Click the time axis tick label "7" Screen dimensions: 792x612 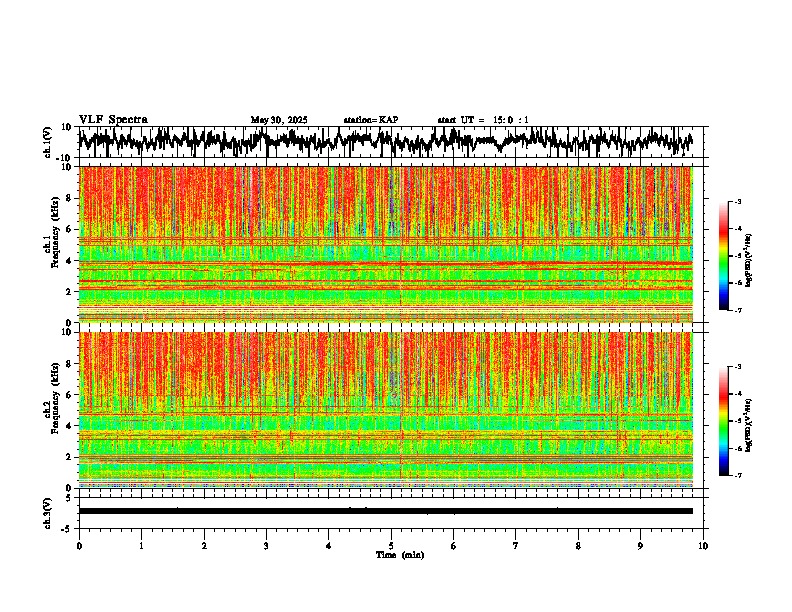coord(516,546)
